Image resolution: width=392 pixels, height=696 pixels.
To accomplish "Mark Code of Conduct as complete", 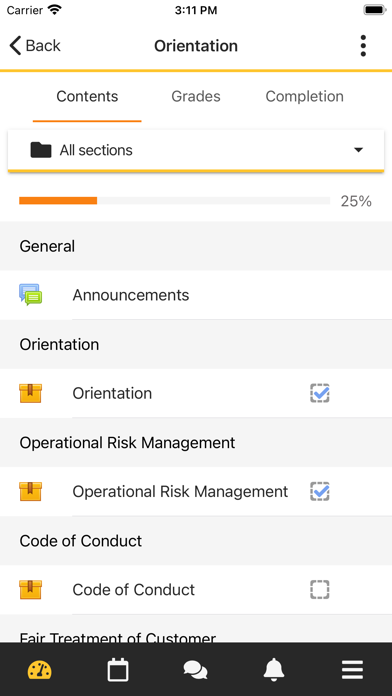I will pos(320,590).
